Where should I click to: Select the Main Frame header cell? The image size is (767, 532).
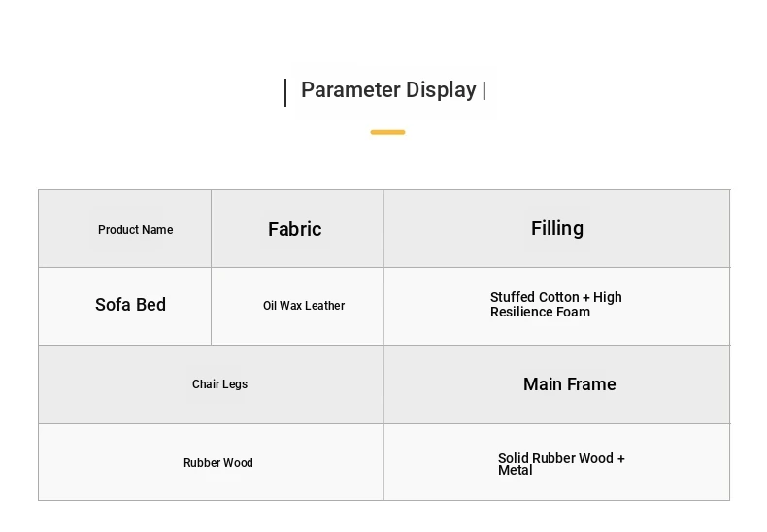click(x=556, y=384)
